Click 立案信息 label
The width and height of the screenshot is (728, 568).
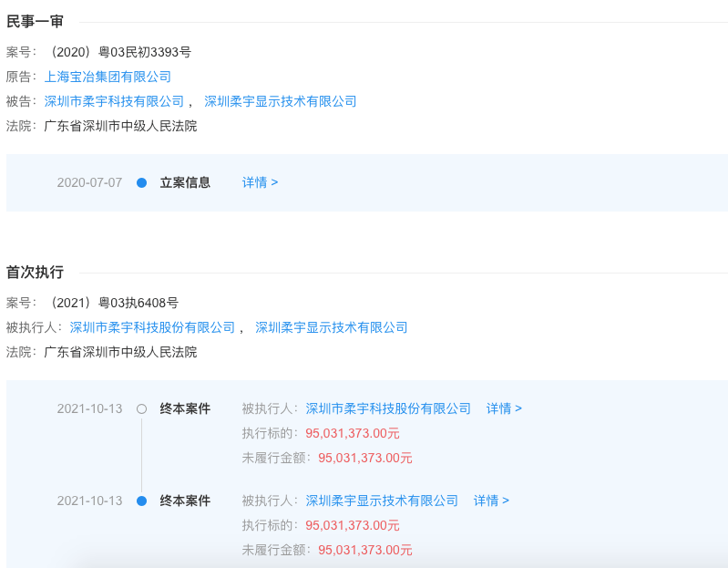185,182
